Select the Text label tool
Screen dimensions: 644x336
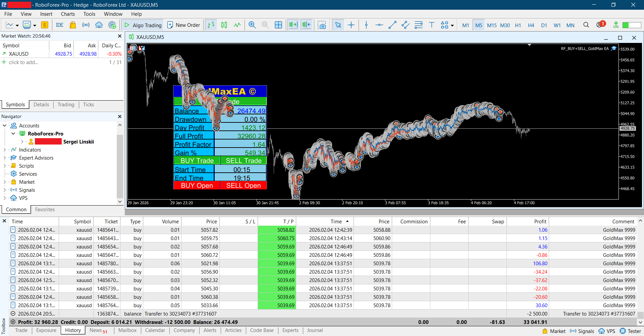tap(432, 25)
